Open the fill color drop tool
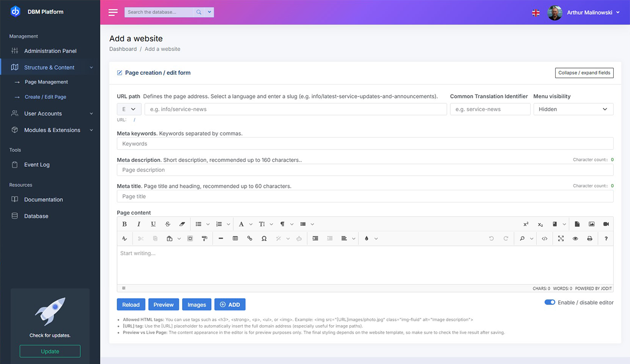The image size is (630, 364). click(367, 239)
